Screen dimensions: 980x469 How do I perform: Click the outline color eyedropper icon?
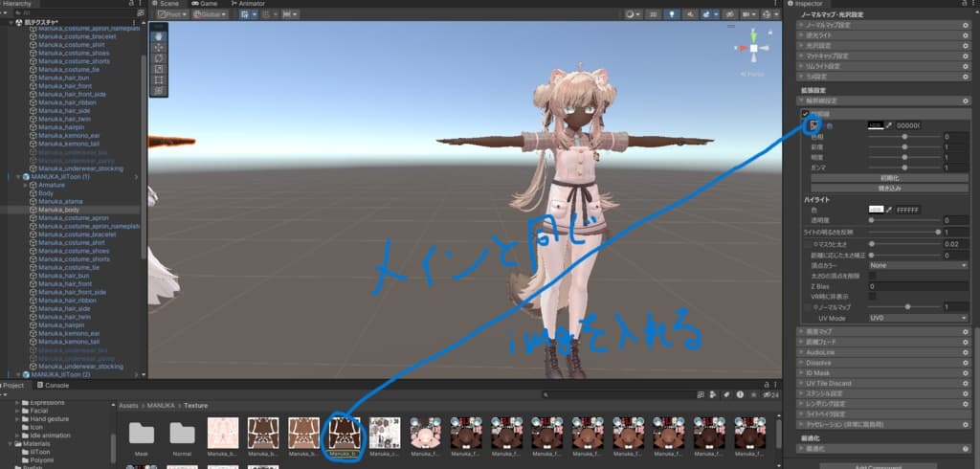889,125
